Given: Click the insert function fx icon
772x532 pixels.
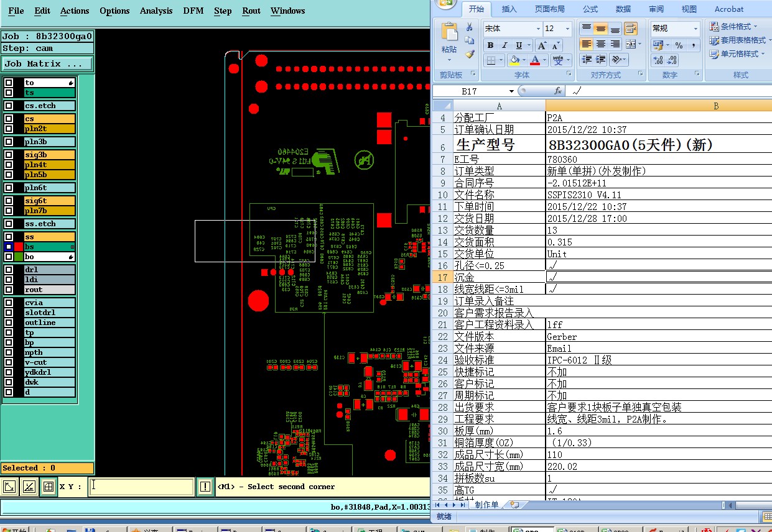Looking at the screenshot, I should [558, 91].
